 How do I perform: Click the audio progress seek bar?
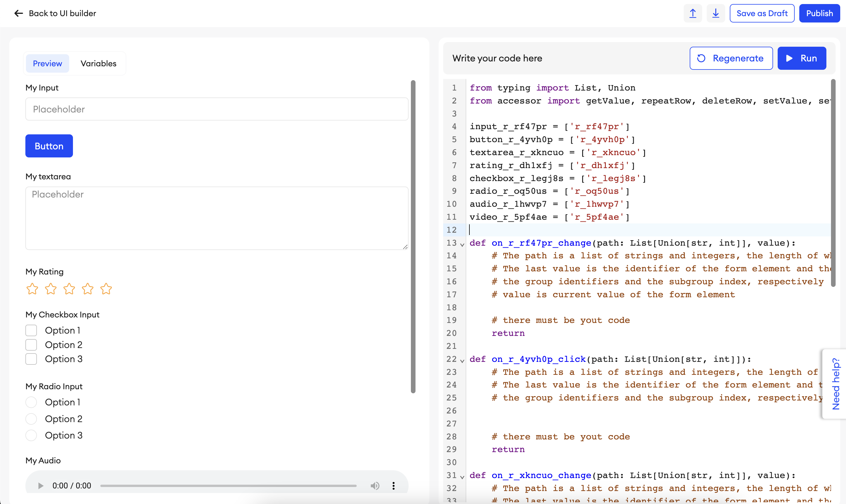(228, 486)
